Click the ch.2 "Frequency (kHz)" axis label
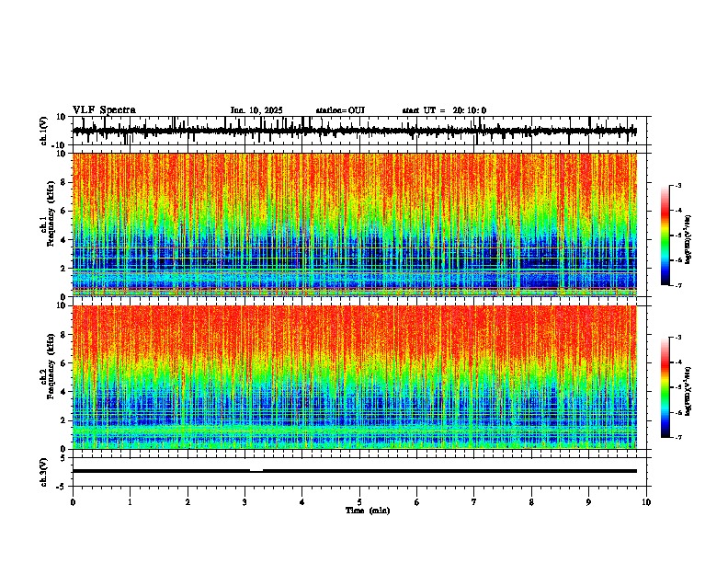Viewport: 728px width, 563px height. coord(51,366)
